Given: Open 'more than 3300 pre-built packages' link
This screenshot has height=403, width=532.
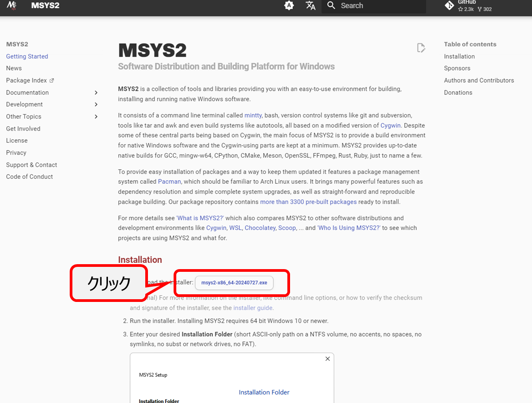Looking at the screenshot, I should coord(308,202).
